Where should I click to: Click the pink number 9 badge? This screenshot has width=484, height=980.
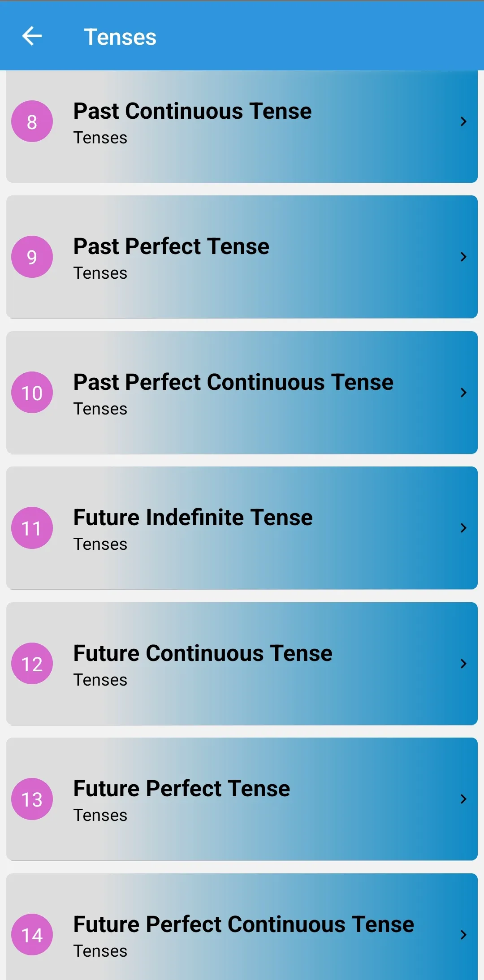point(32,257)
